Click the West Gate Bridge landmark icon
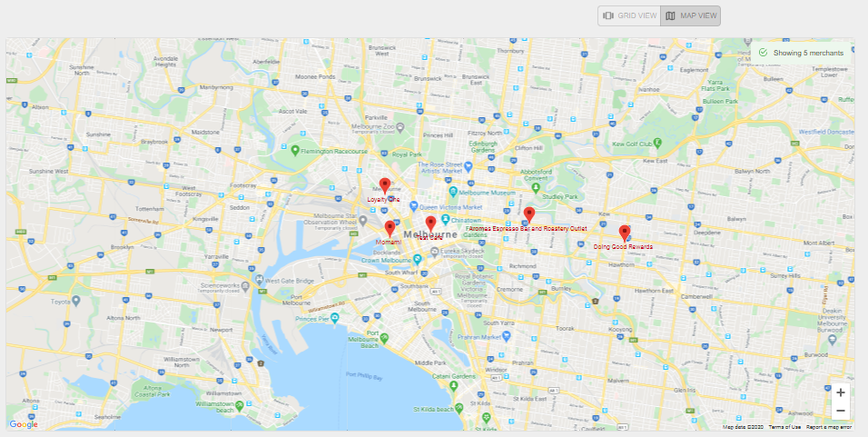 tap(261, 281)
